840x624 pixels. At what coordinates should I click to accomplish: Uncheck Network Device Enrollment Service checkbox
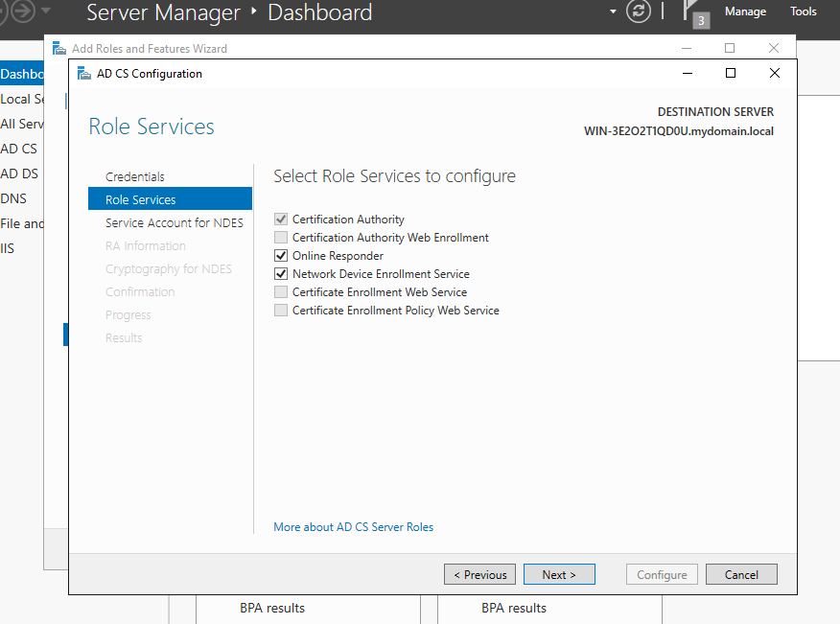click(x=281, y=274)
